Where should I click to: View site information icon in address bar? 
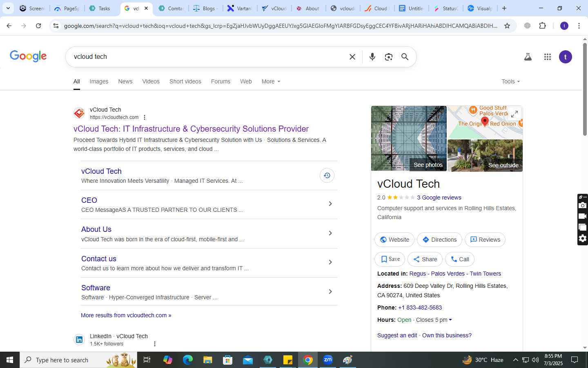pos(56,26)
